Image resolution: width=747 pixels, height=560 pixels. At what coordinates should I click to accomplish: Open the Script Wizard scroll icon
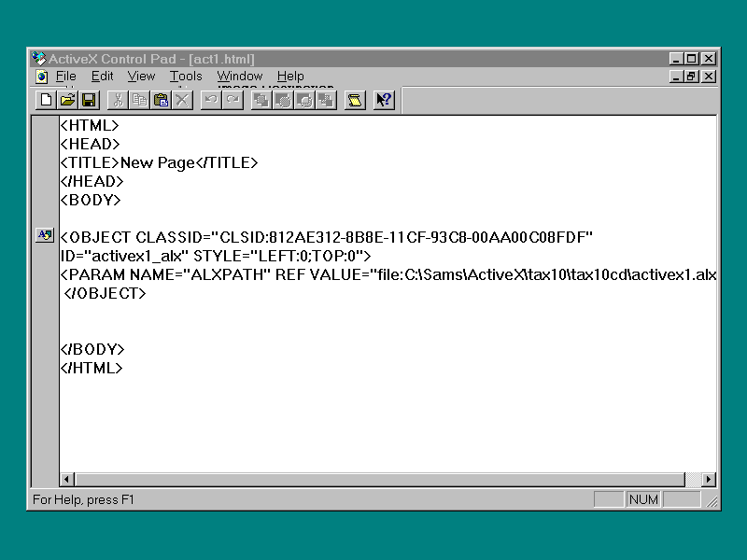coord(354,100)
